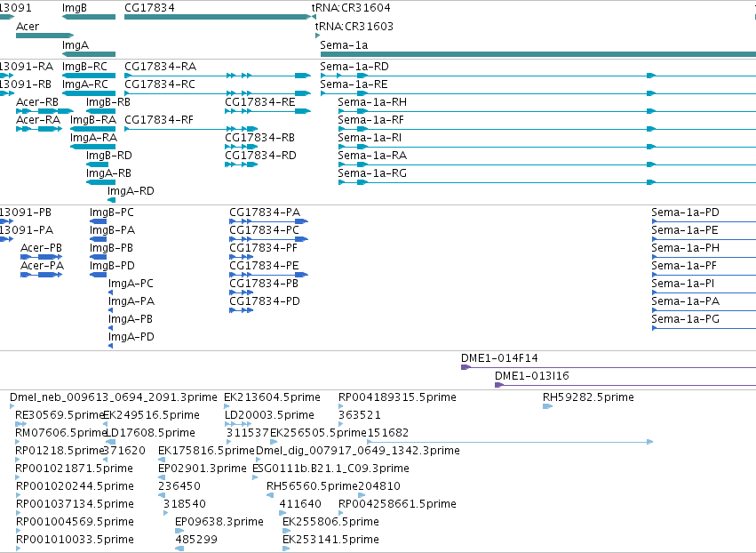Select the Sema-1a-RF transcript label

(370, 120)
